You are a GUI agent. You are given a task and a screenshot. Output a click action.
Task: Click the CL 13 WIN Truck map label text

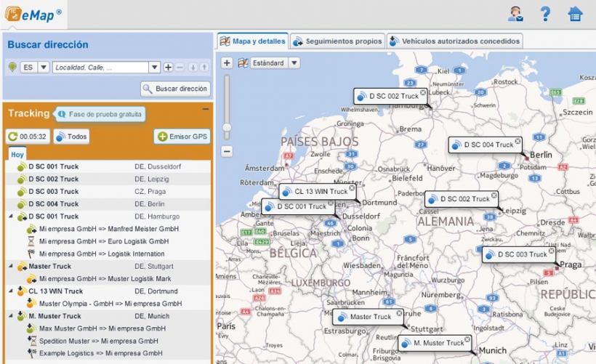point(321,192)
